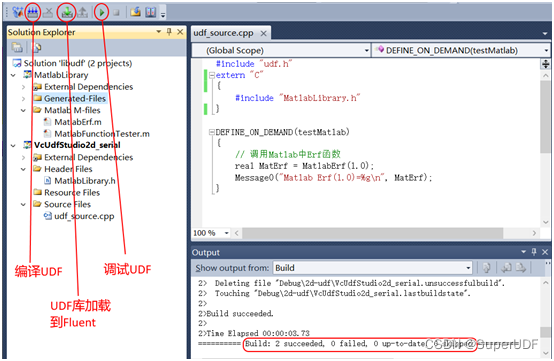Click the editor scroll down arrow
Screen dimensions: 554x361
(x=546, y=222)
